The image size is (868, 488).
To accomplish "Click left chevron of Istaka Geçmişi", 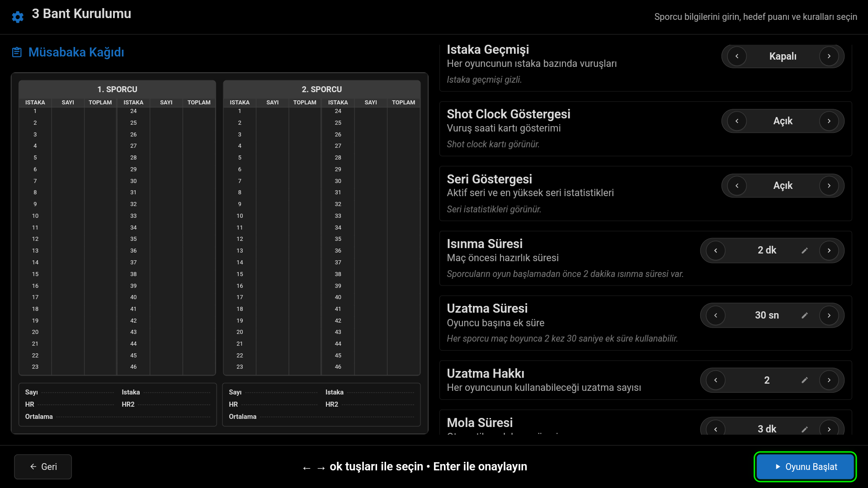I will [x=737, y=56].
